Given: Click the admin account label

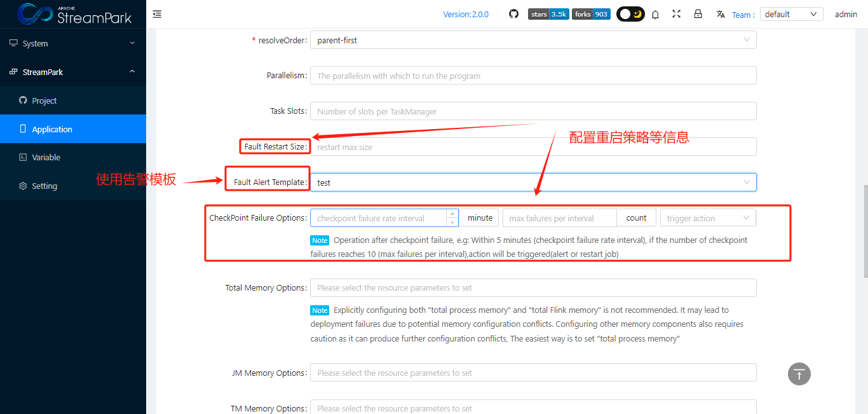Looking at the screenshot, I should pos(846,13).
